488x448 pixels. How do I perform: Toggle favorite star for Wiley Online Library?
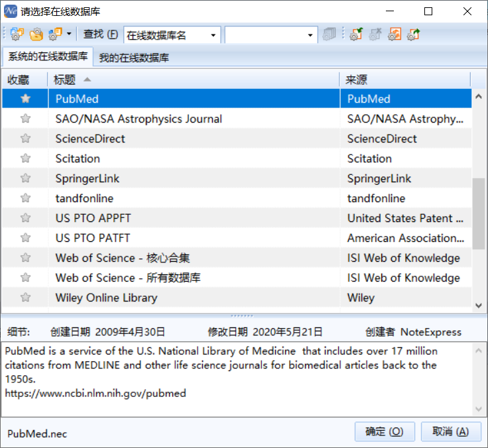click(x=25, y=298)
